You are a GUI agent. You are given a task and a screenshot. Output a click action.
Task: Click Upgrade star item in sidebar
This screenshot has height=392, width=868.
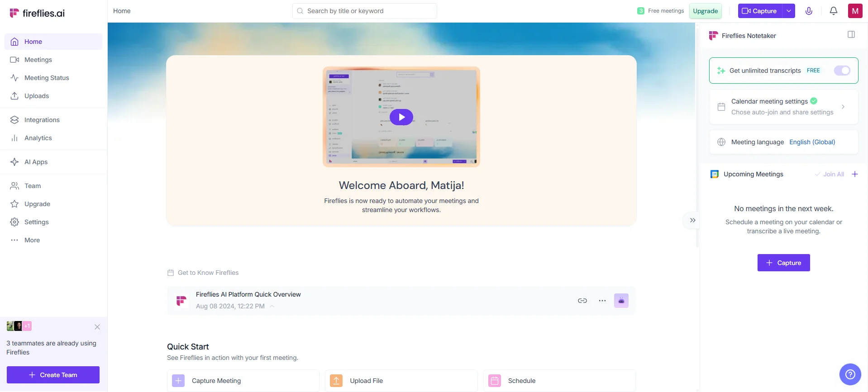point(53,204)
